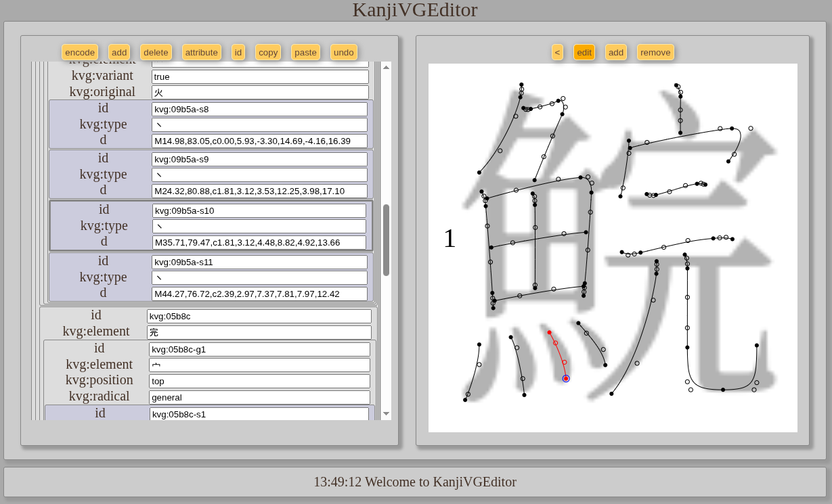Click the kvg:variant label

point(102,76)
